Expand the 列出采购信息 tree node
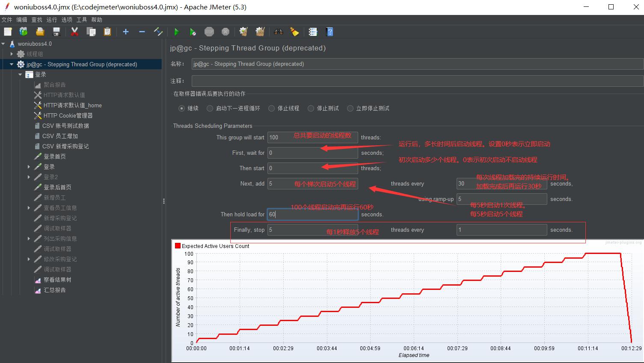Screen dimensions: 644x363 pos(29,239)
